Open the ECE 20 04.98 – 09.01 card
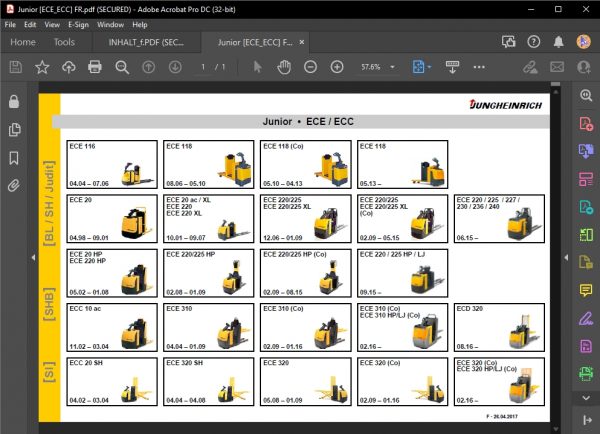 [112, 219]
